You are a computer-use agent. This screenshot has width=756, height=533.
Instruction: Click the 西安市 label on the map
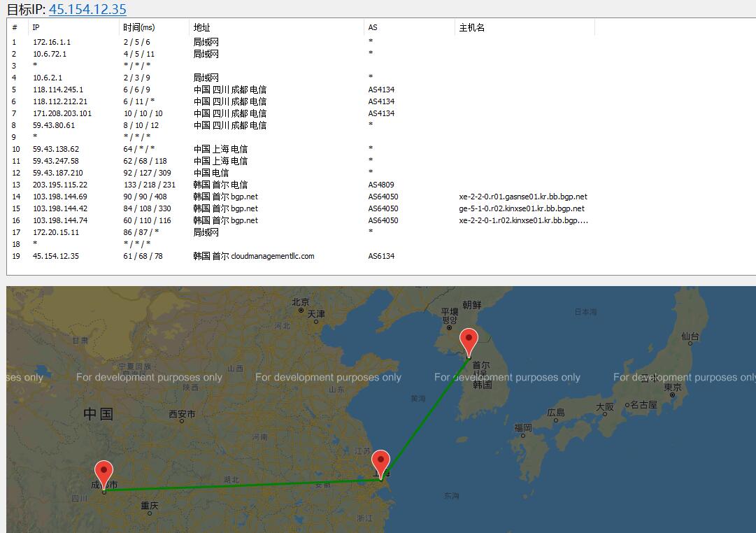click(x=183, y=414)
